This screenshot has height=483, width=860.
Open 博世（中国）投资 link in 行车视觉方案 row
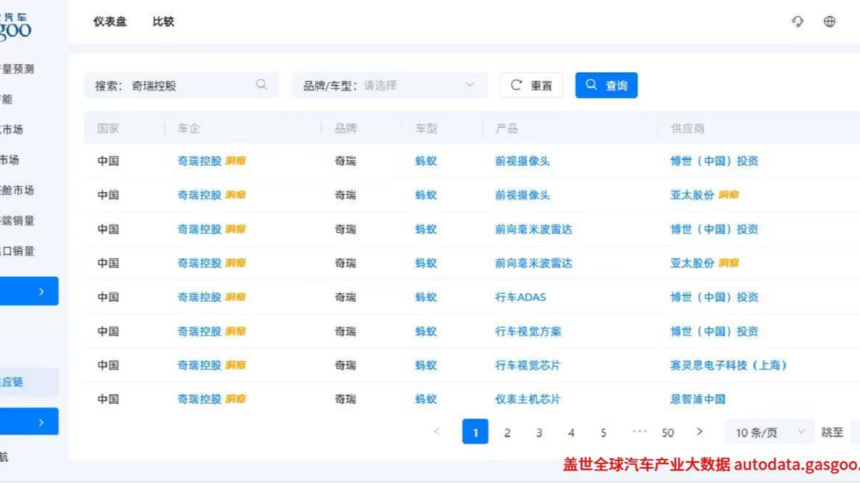point(714,331)
